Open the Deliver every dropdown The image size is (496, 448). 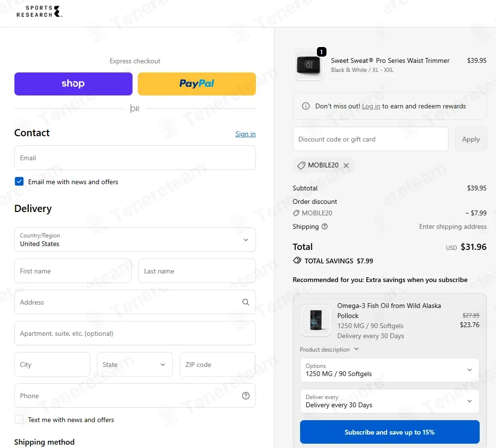point(390,401)
